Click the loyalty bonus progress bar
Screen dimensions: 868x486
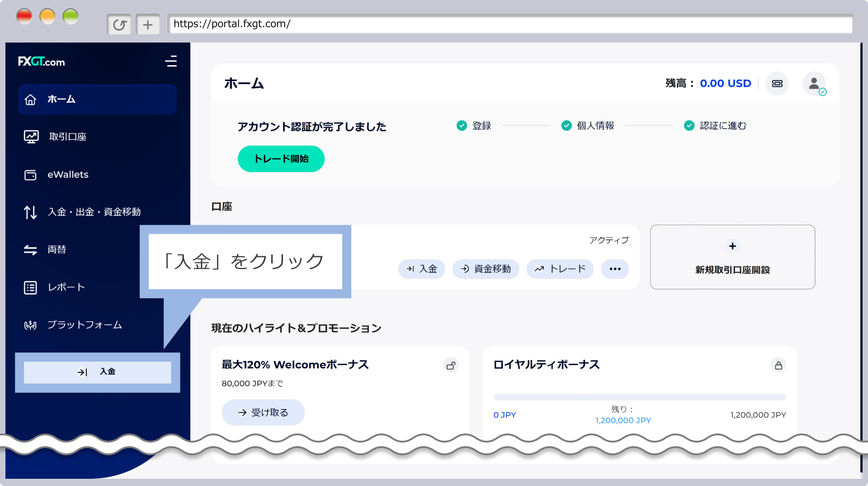(639, 397)
